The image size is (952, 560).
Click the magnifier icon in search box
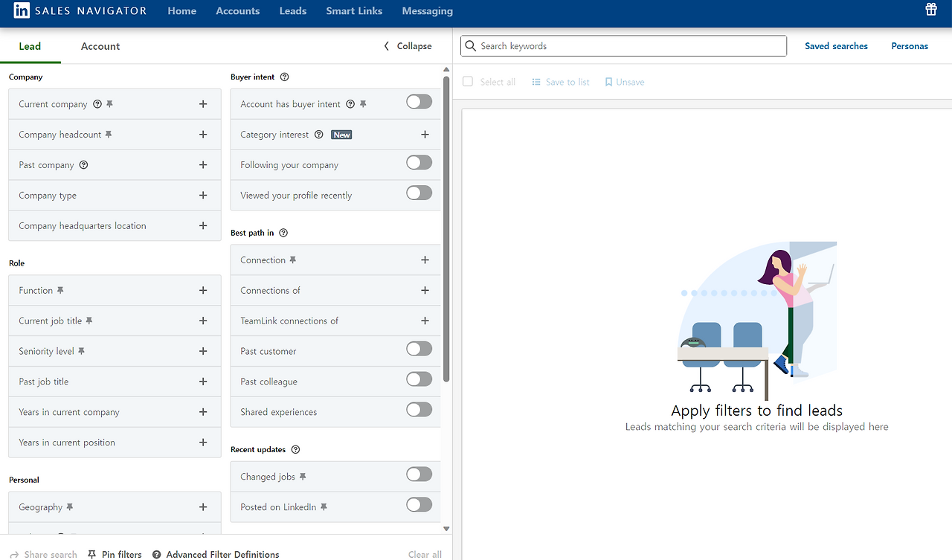pos(470,46)
